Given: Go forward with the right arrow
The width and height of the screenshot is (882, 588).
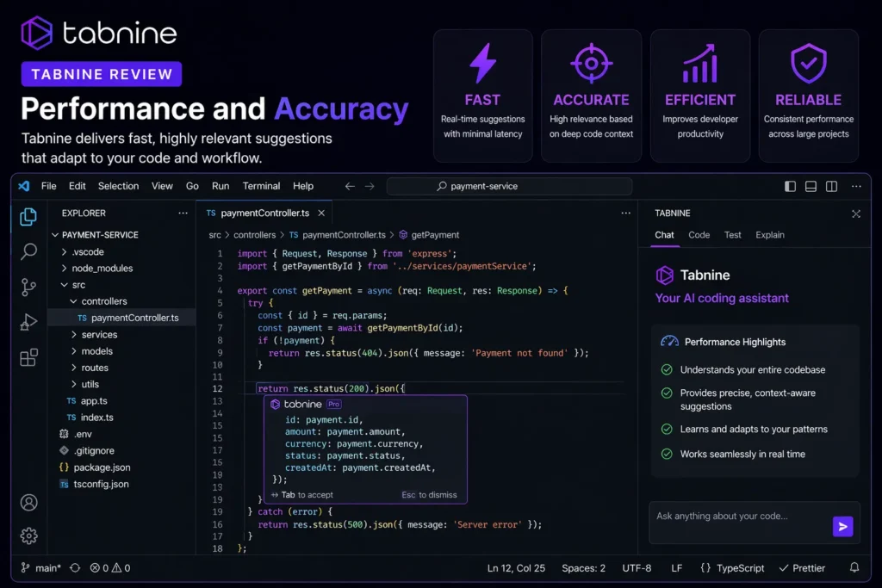Looking at the screenshot, I should tap(370, 186).
